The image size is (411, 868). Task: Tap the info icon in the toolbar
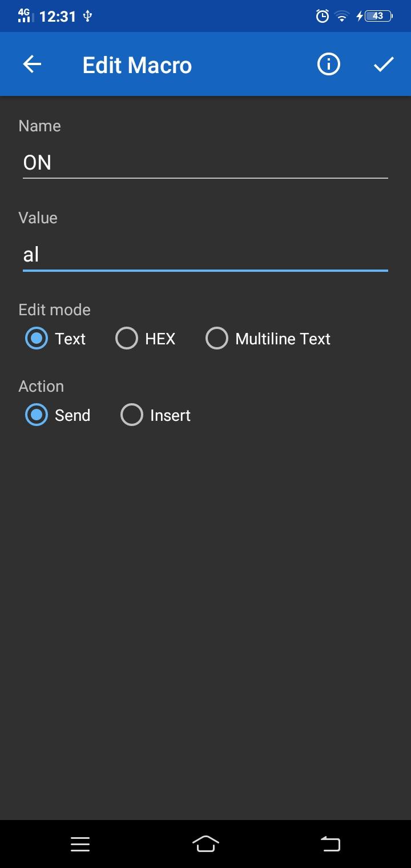(x=328, y=64)
